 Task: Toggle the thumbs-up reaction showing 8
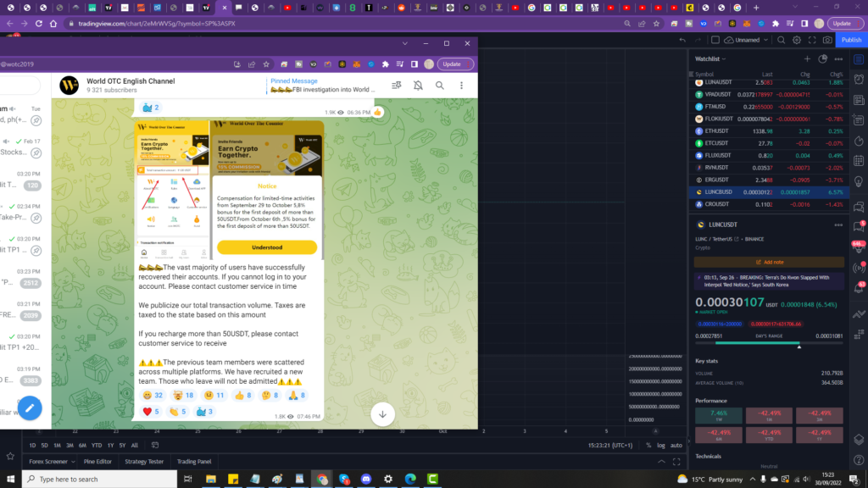point(242,395)
